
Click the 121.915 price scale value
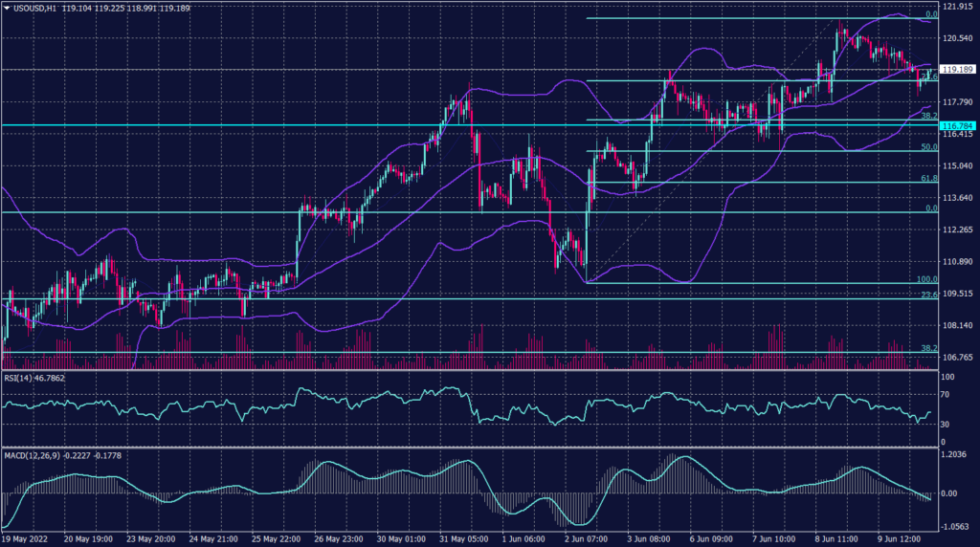point(956,7)
